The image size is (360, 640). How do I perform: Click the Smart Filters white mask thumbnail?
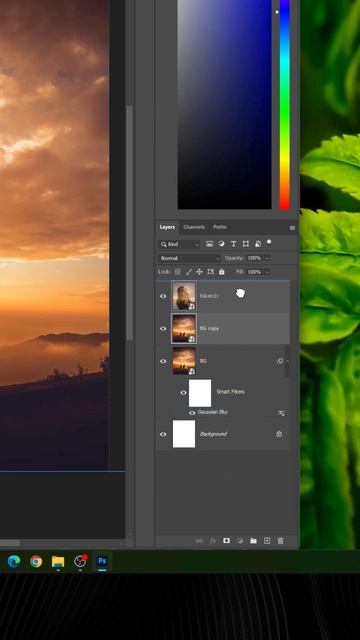click(200, 393)
